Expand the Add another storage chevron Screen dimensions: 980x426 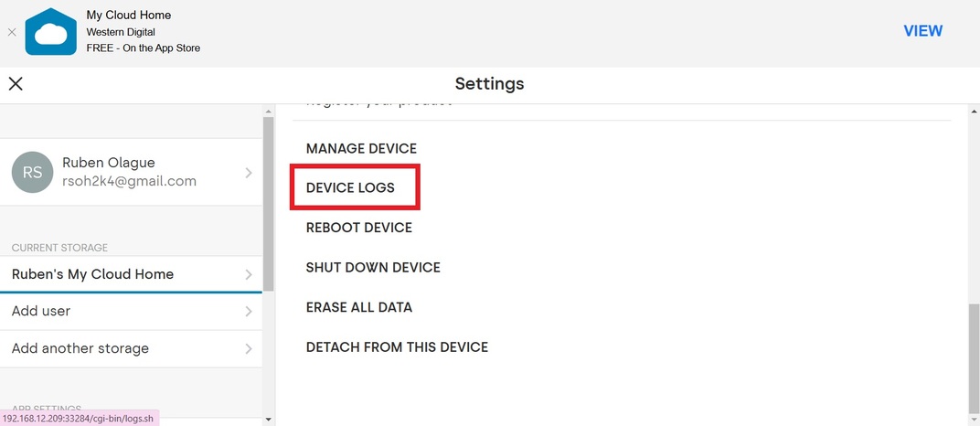click(249, 348)
